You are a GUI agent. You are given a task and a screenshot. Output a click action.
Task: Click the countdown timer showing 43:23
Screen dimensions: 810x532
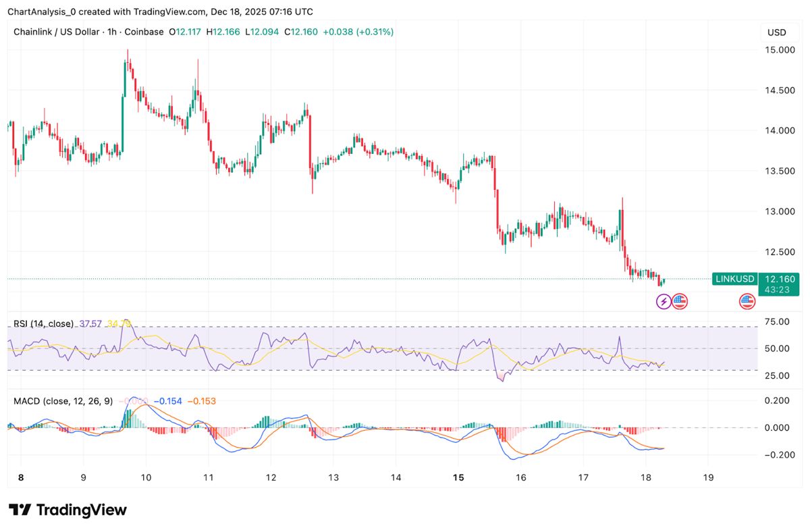(x=778, y=289)
